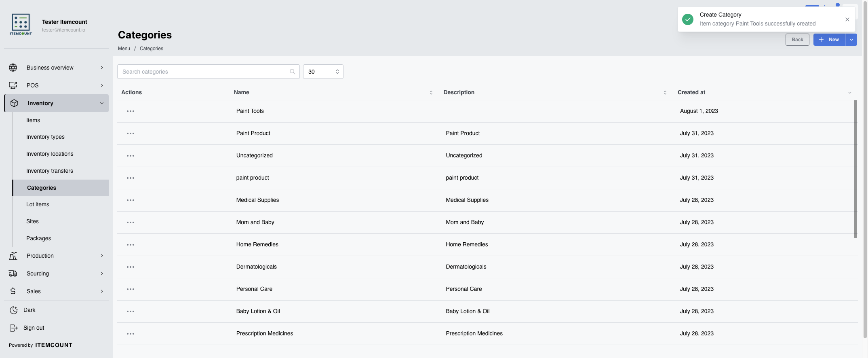Open the New button dropdown arrow
Viewport: 868px width, 358px height.
tap(851, 40)
